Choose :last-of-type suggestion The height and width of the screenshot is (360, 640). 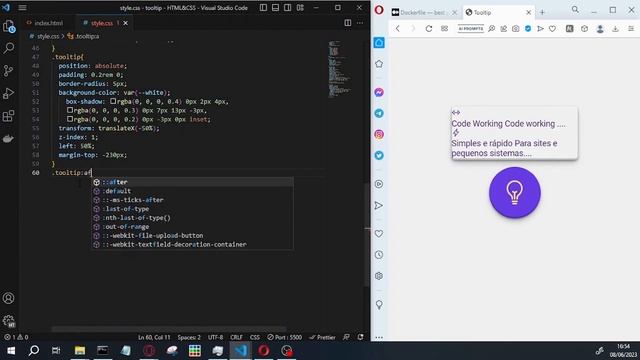point(192,209)
